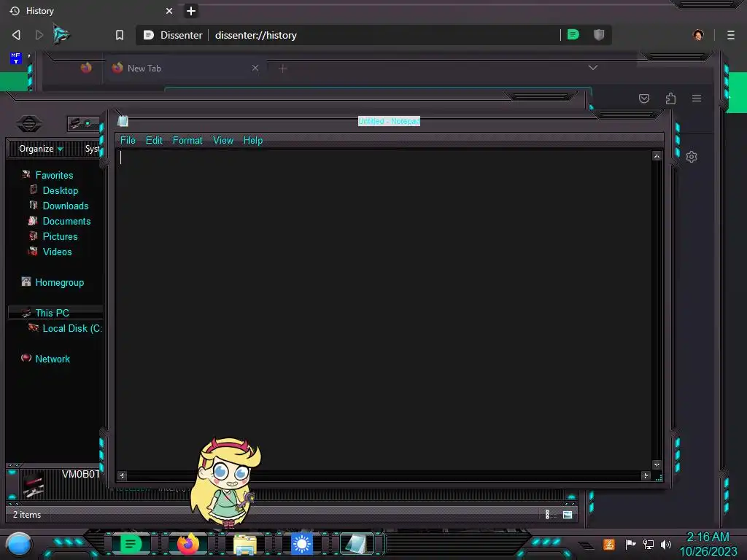Open the volume speaker tray icon
747x560 pixels.
[666, 544]
